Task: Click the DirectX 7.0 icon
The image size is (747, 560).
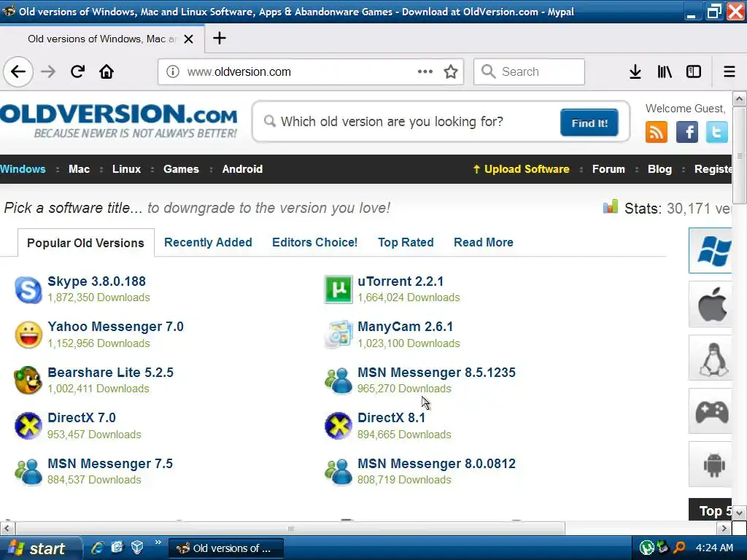Action: (x=28, y=426)
